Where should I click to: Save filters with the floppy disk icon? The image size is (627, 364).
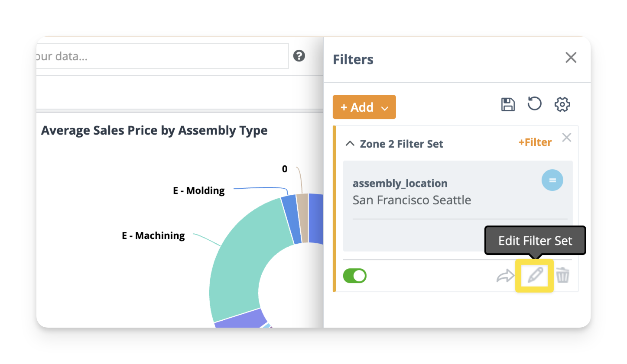pyautogui.click(x=508, y=104)
